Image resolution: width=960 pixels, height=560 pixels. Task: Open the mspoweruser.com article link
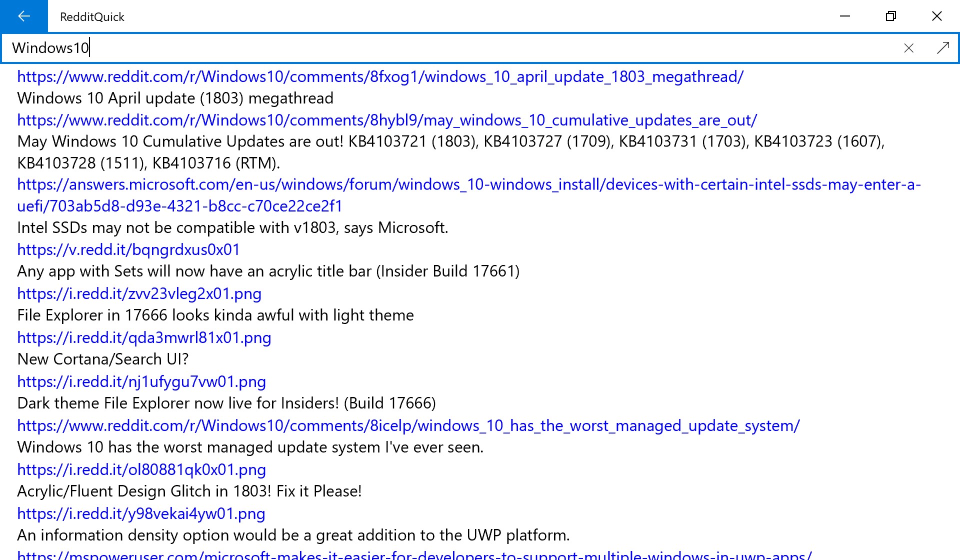pyautogui.click(x=414, y=555)
